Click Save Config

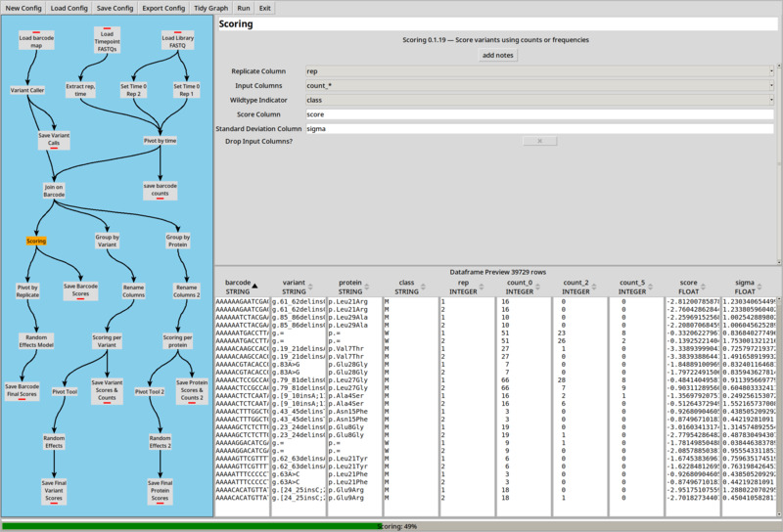click(x=115, y=8)
